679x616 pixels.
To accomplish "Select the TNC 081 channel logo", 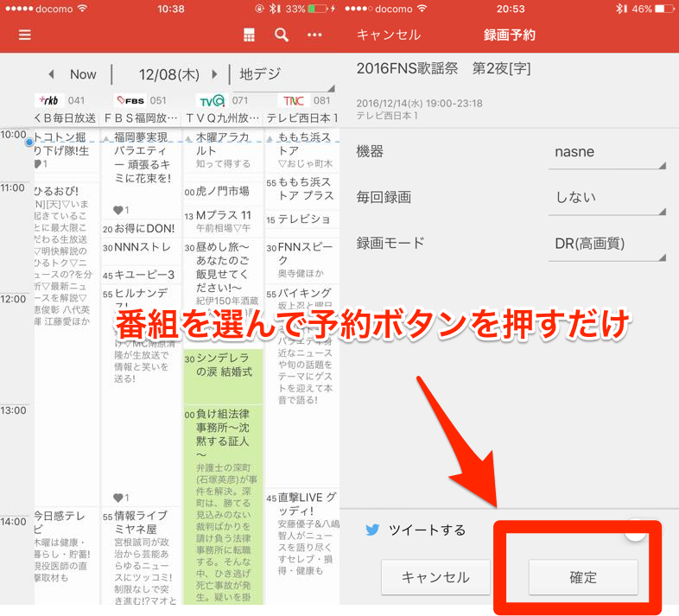I will pyautogui.click(x=293, y=100).
